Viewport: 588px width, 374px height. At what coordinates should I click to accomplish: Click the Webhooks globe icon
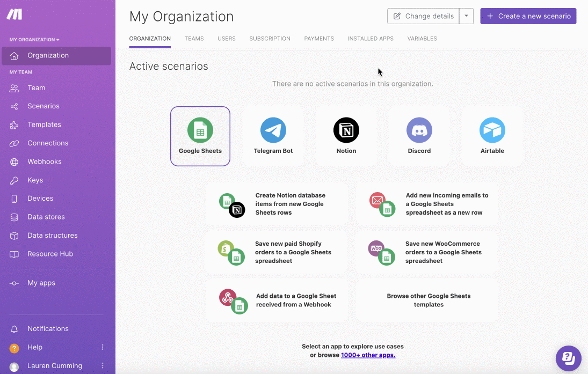tap(14, 162)
